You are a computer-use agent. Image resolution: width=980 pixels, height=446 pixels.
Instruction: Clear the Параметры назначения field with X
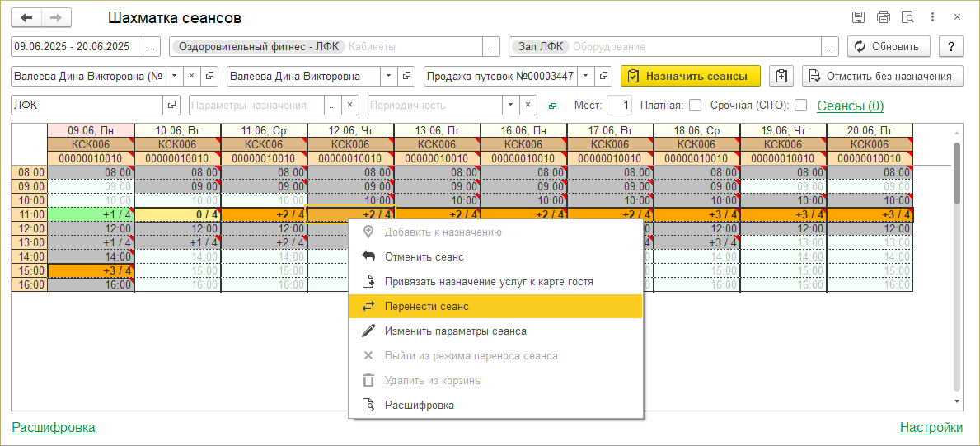point(350,105)
